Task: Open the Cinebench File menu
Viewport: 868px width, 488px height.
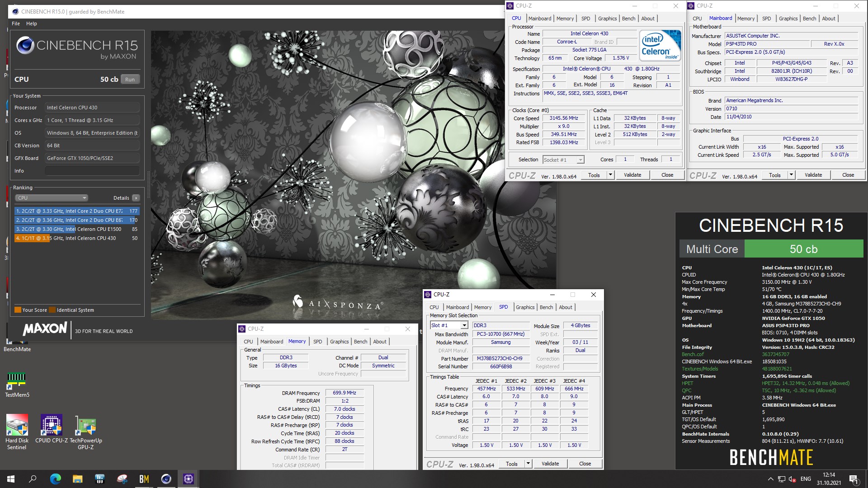Action: [x=16, y=23]
